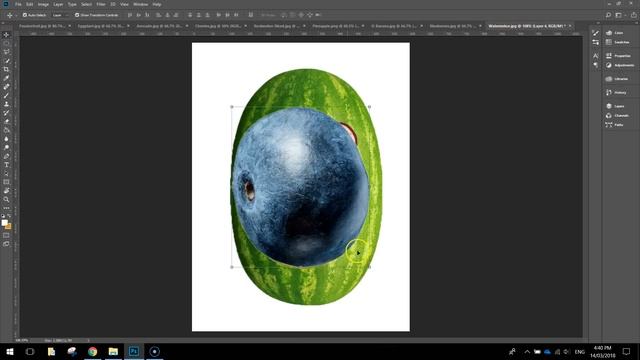The width and height of the screenshot is (640, 360).
Task: Click the blueberry layer on canvas
Action: [x=300, y=186]
